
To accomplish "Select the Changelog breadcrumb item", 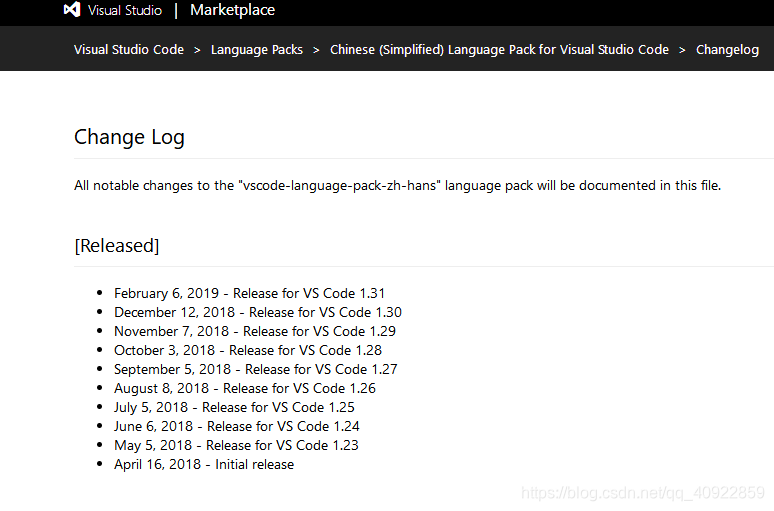I will tap(727, 50).
